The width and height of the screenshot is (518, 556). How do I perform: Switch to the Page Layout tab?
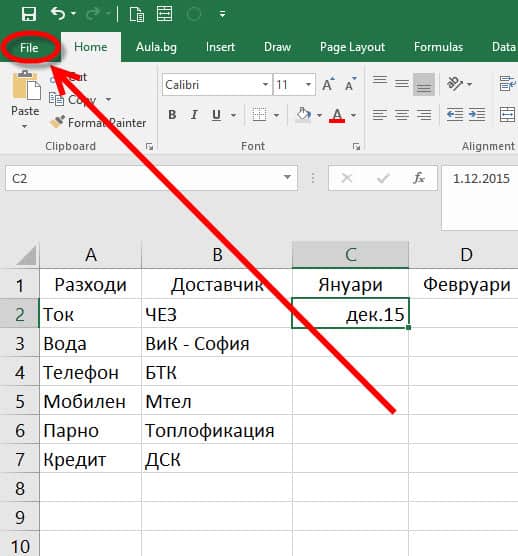[352, 47]
